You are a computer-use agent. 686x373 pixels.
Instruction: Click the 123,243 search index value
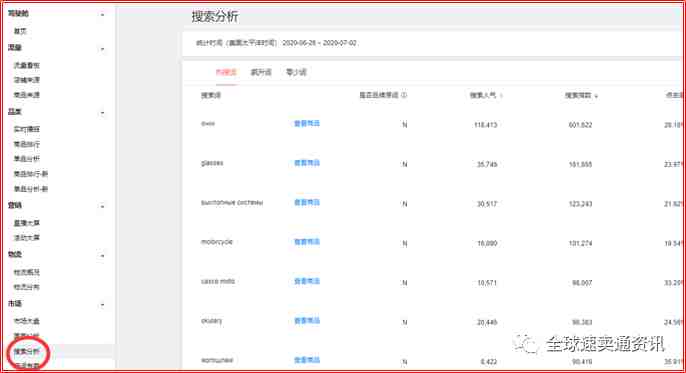pyautogui.click(x=581, y=204)
